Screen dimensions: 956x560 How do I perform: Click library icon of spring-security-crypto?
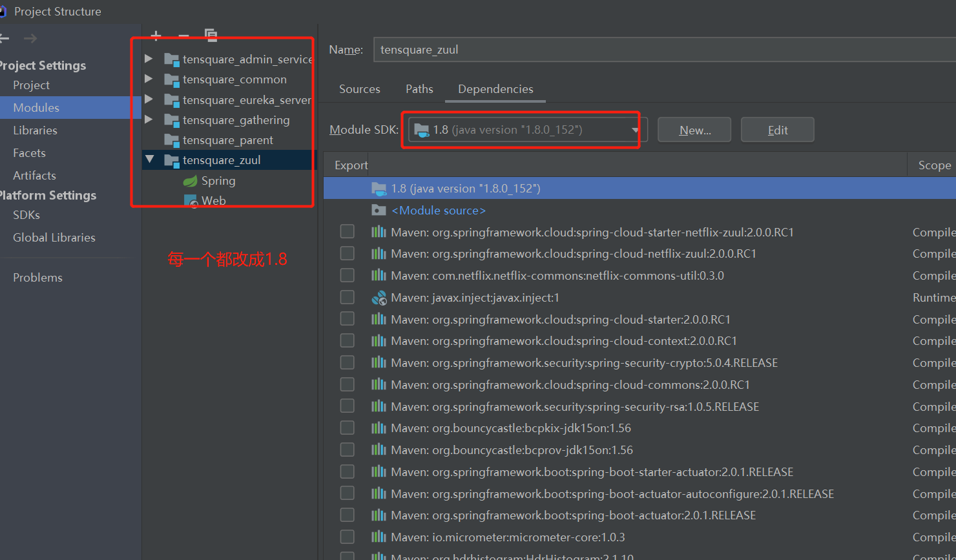pos(379,363)
